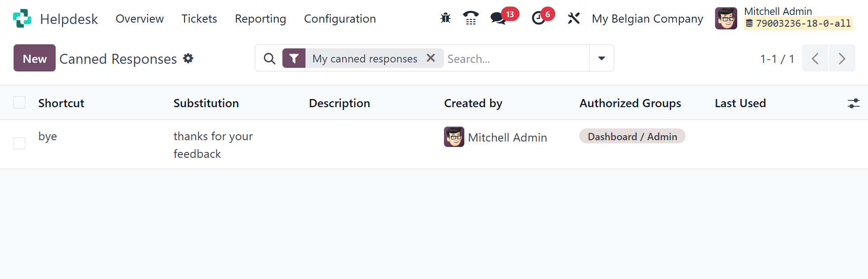The image size is (868, 279).
Task: Toggle the select-all header checkbox
Action: point(19,103)
